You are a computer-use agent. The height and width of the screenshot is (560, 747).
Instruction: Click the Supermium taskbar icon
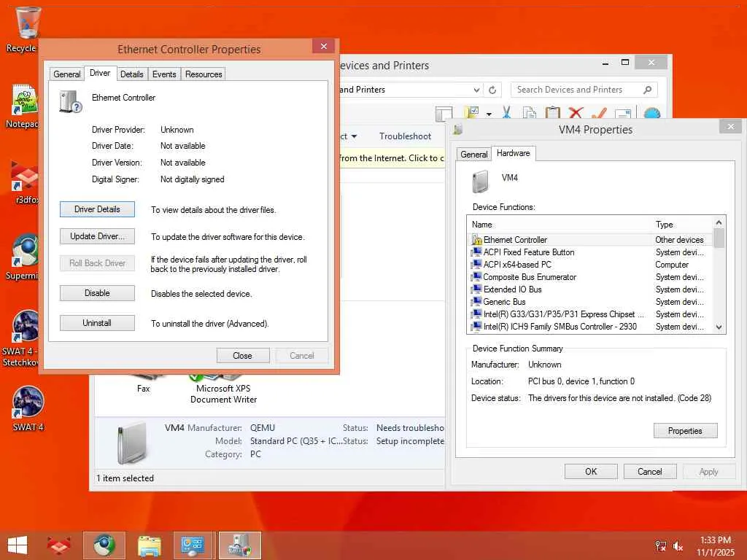[x=104, y=545]
